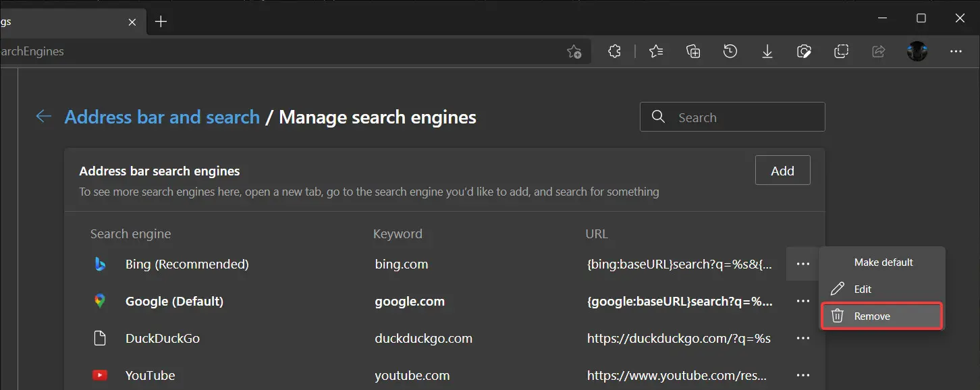The image size is (980, 390).
Task: Open the Downloads icon
Action: tap(767, 51)
